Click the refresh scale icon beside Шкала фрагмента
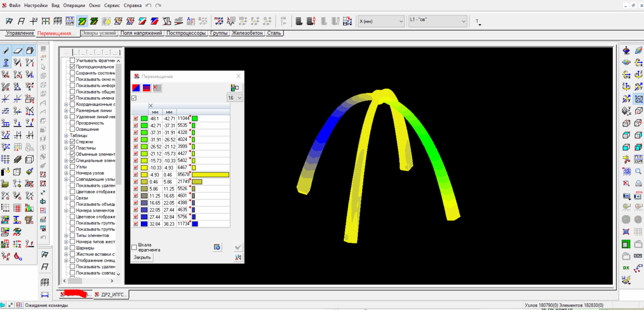The height and width of the screenshot is (310, 644). pos(217,247)
